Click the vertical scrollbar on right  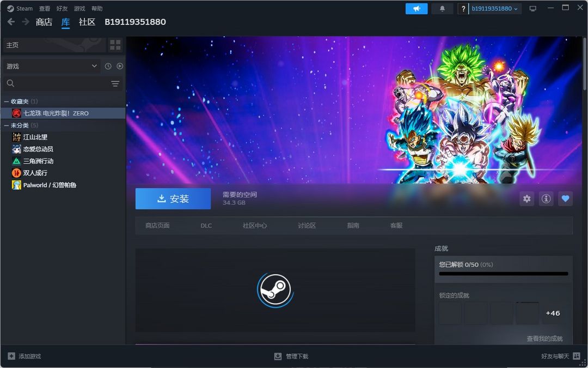(x=585, y=64)
